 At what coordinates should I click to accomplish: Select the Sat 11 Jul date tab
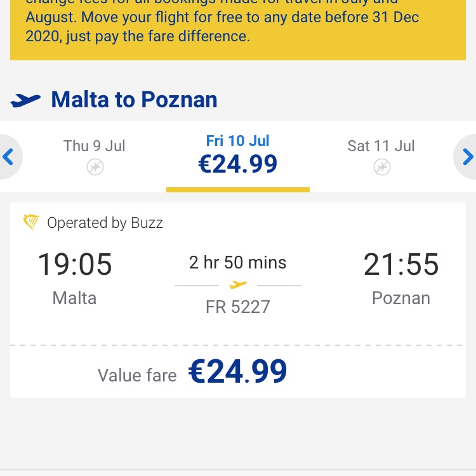point(381,157)
